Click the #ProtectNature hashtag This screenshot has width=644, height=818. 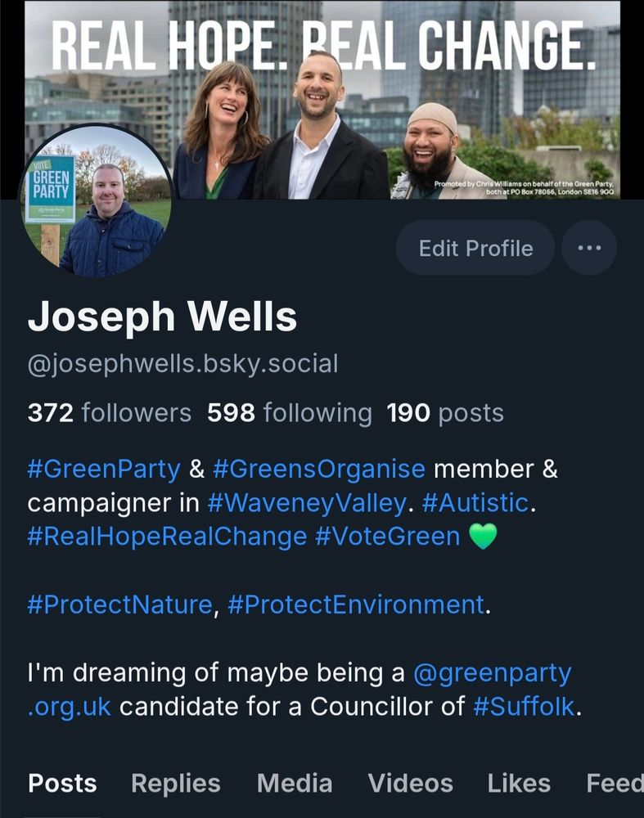[119, 605]
